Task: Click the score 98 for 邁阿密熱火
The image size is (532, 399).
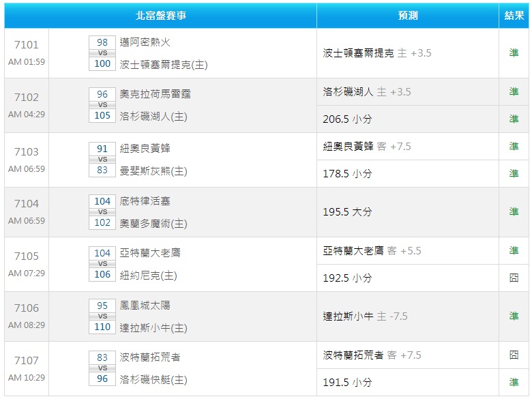Action: pyautogui.click(x=102, y=42)
